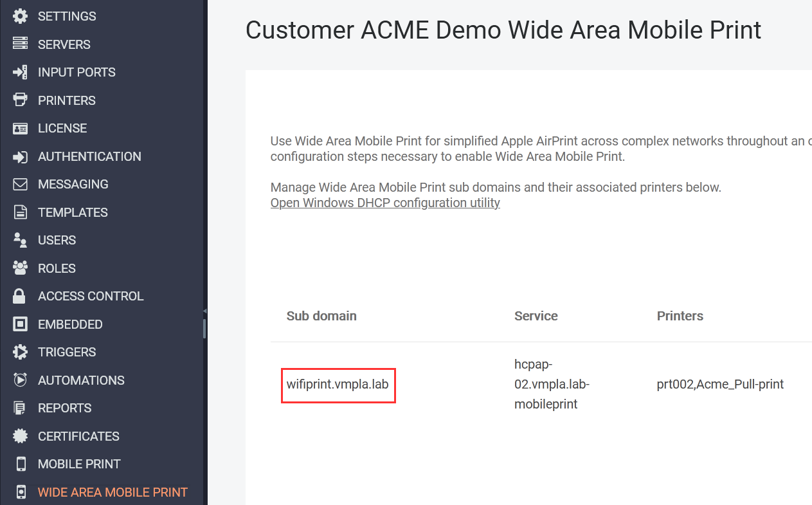This screenshot has height=505, width=812.
Task: Click the Settings gear icon
Action: coord(21,16)
